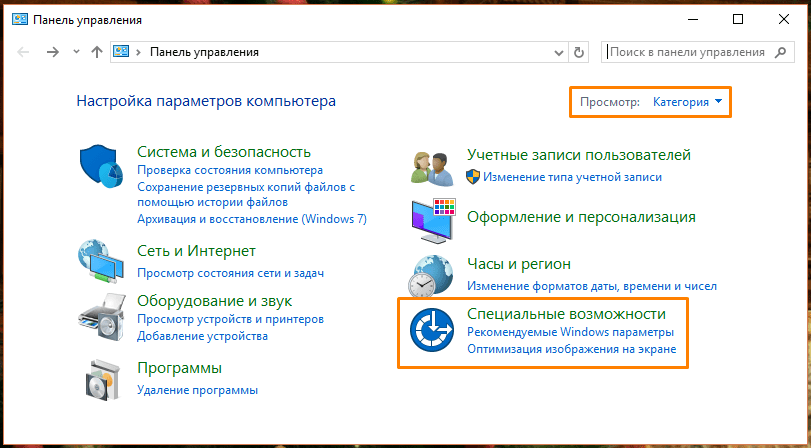Open the recent locations dropdown arrow
The width and height of the screenshot is (811, 448).
click(77, 52)
